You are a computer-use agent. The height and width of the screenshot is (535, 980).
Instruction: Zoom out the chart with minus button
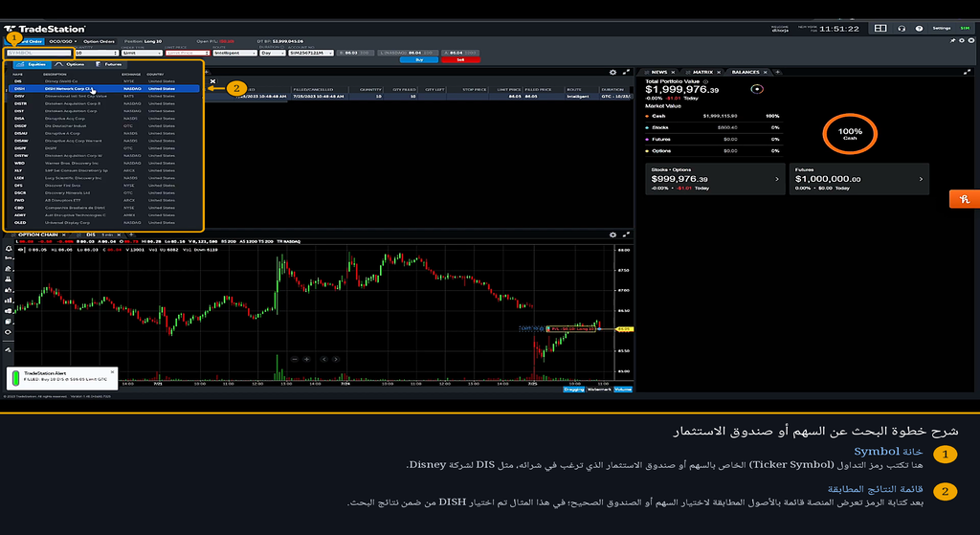coord(295,359)
